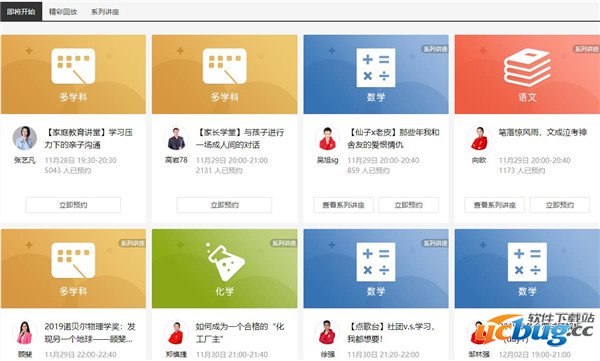
Task: Click the 数学 calculator icon above 【点歌台】
Action: pos(376,262)
